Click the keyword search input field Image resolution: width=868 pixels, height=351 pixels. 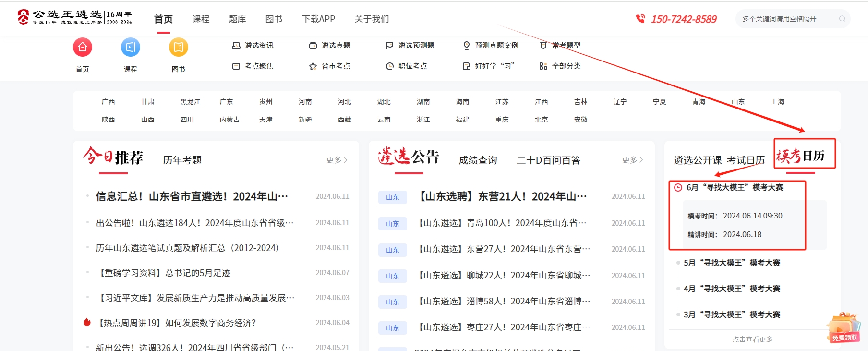pyautogui.click(x=787, y=19)
